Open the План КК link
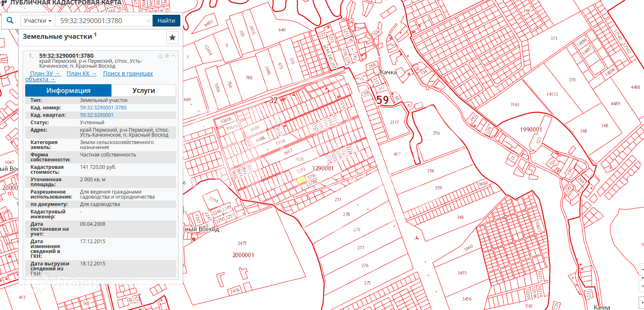The height and width of the screenshot is (310, 644). pyautogui.click(x=82, y=73)
